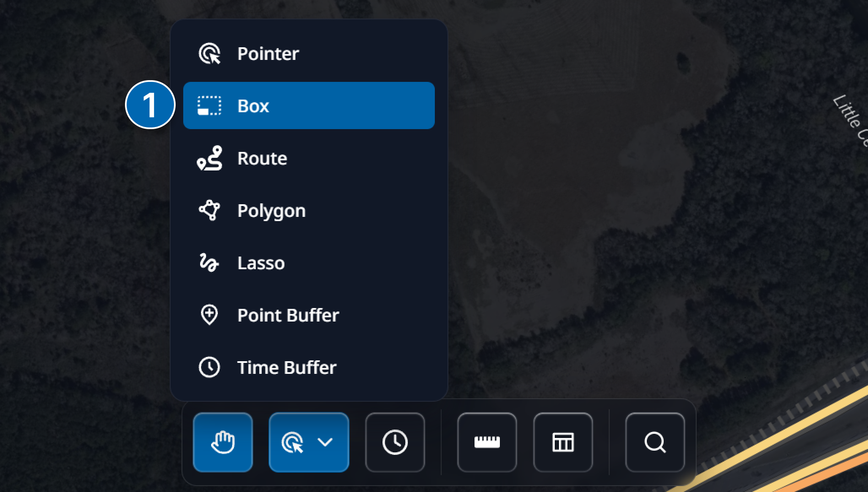This screenshot has height=492, width=868.
Task: Open the data table view button
Action: pos(563,442)
